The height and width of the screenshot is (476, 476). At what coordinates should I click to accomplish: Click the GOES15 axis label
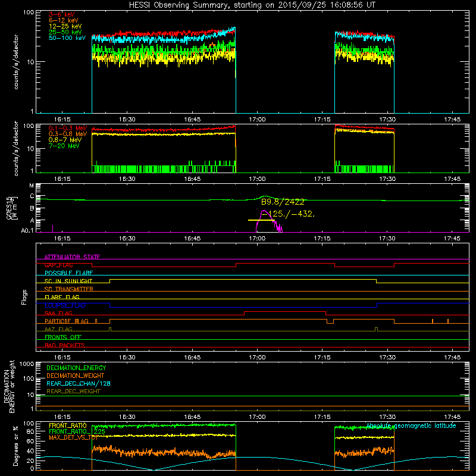pos(10,208)
